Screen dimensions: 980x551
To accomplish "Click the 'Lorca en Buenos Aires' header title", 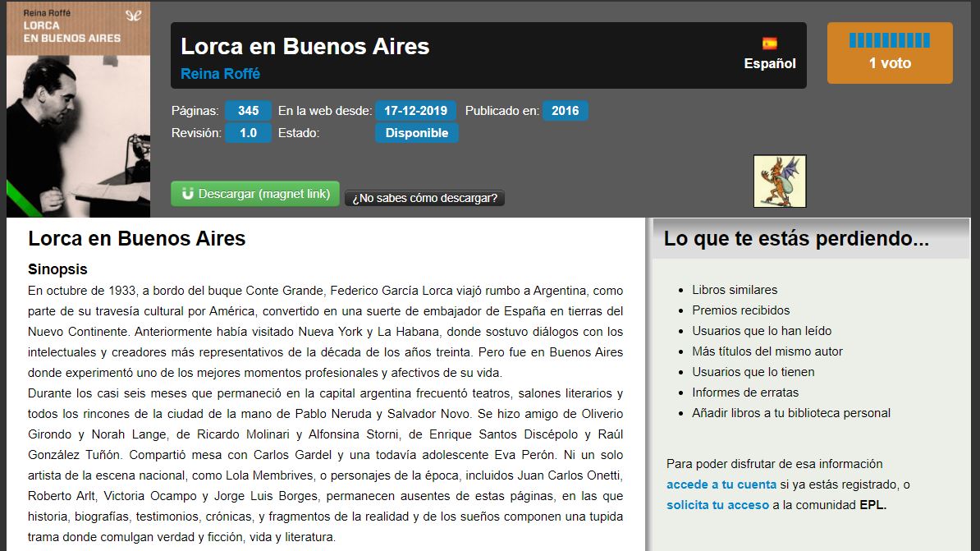I will 305,46.
